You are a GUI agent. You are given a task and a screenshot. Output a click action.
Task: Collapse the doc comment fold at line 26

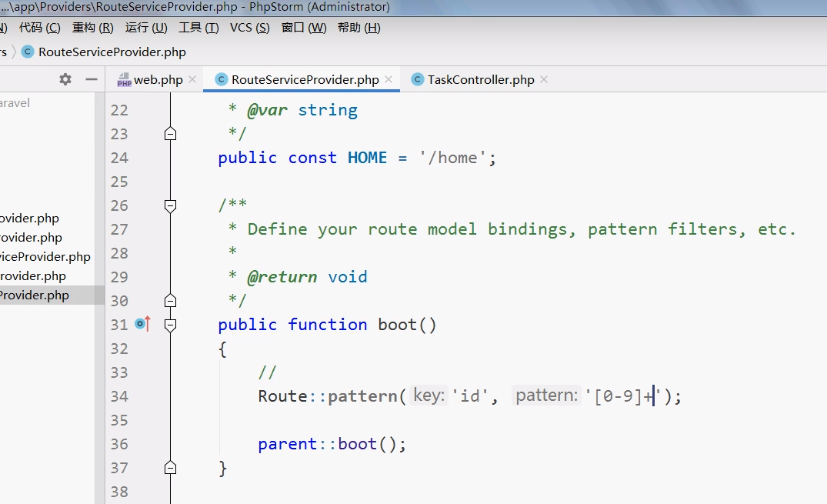tap(171, 205)
